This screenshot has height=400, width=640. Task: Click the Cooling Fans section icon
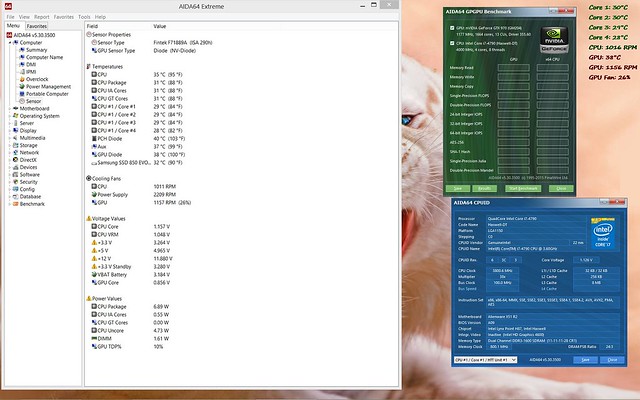coord(89,178)
